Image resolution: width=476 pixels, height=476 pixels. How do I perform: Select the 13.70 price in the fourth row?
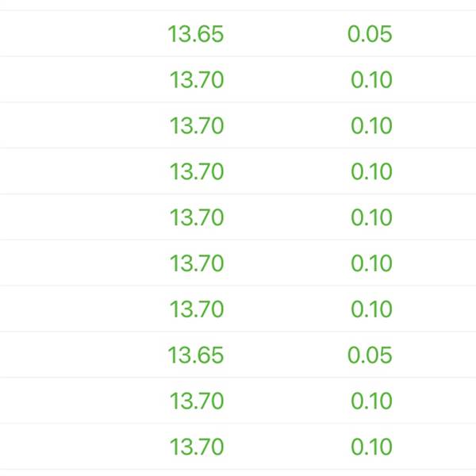197,171
